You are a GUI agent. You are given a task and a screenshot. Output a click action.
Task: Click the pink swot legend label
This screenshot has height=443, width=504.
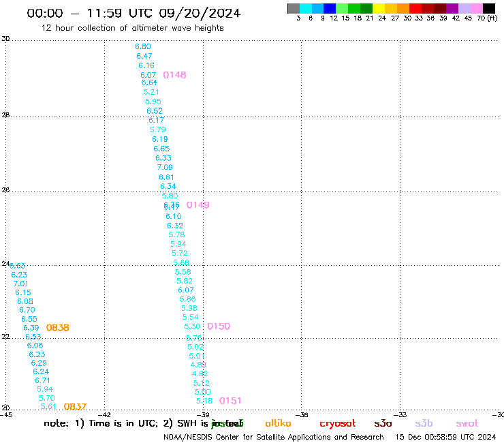coord(467,424)
